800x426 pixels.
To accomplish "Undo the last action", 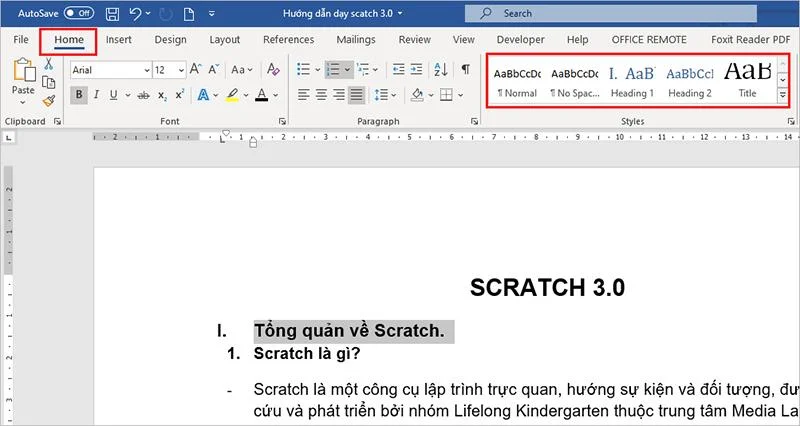I will (x=135, y=14).
